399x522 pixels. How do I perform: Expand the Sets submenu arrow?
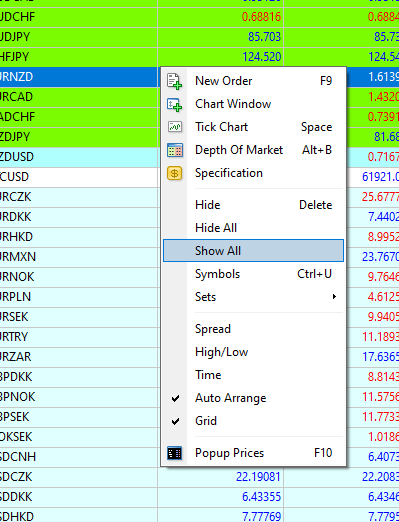click(334, 296)
